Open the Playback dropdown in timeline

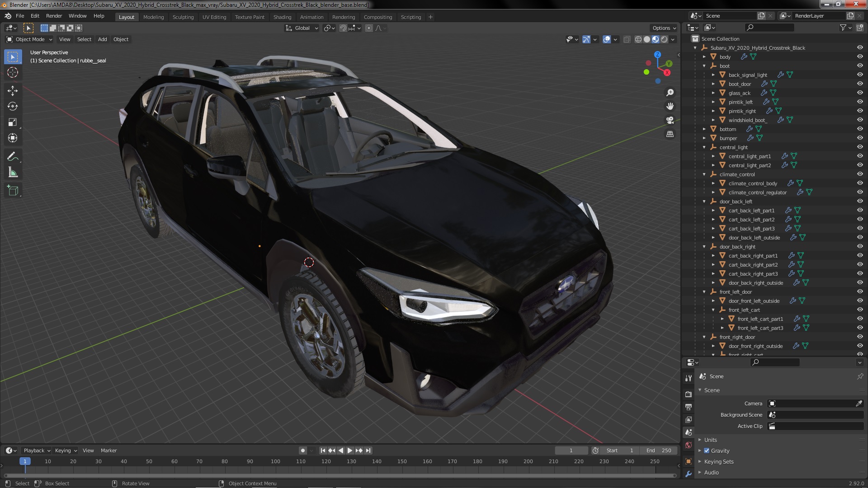37,450
